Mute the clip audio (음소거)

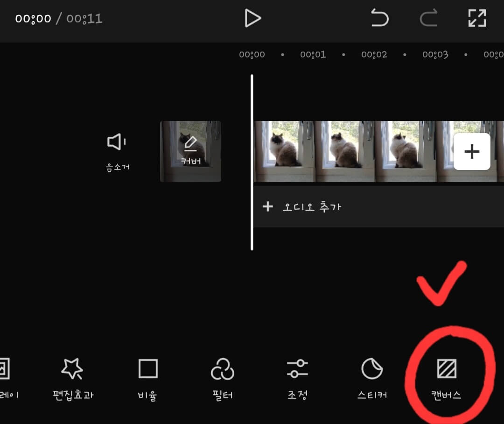click(117, 152)
